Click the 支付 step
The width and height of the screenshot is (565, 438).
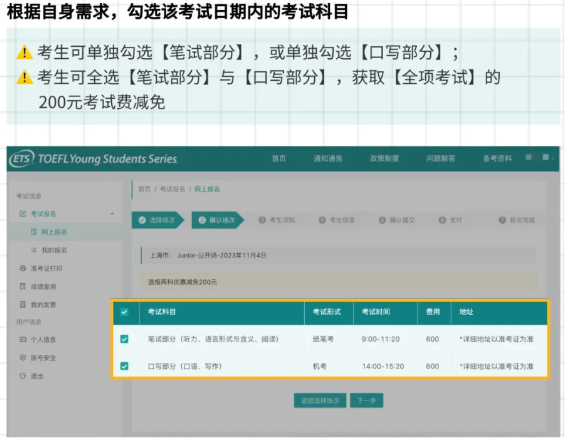(450, 220)
